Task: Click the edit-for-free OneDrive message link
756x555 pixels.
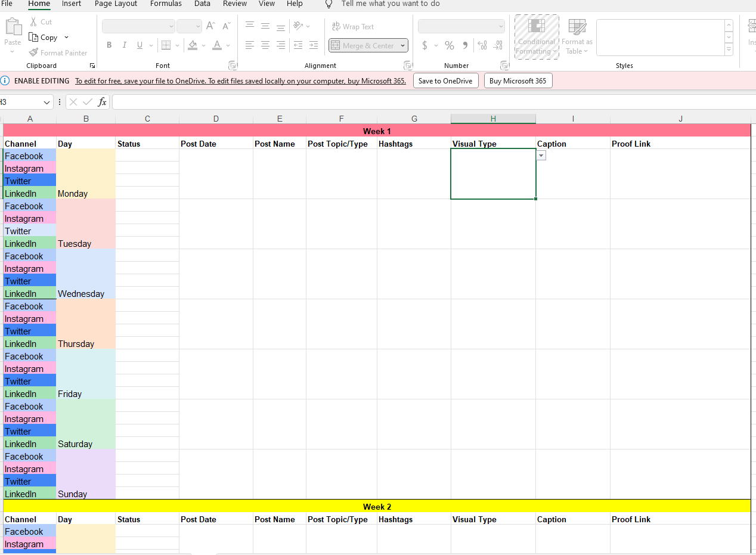Action: (240, 81)
